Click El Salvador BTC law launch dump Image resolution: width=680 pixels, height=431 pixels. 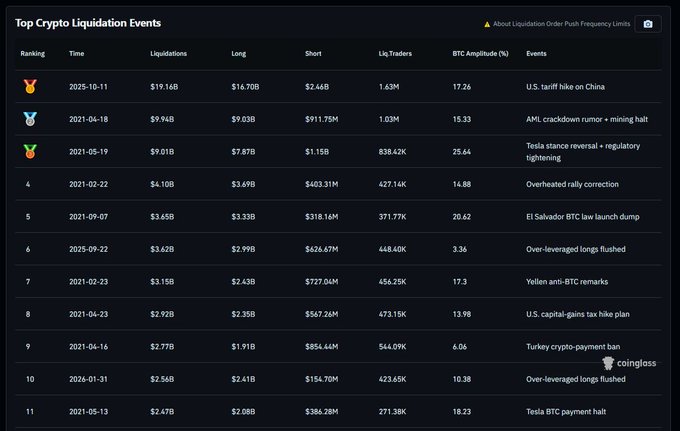click(582, 217)
